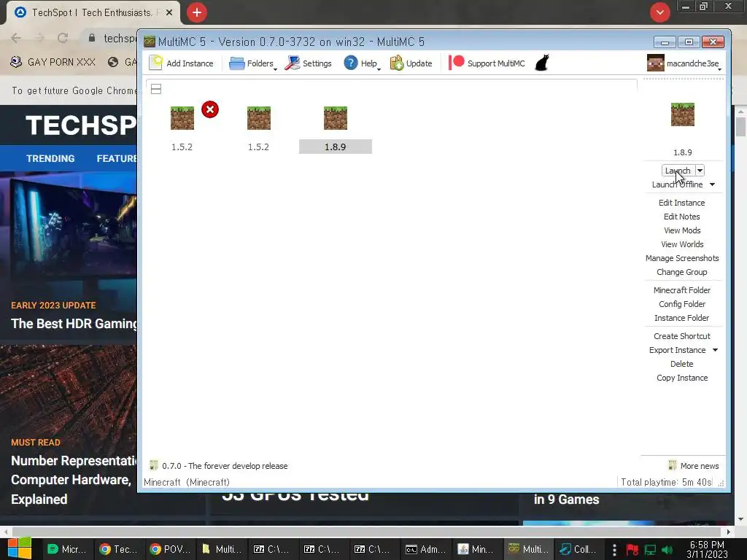
Task: Click Change Group
Action: click(682, 272)
